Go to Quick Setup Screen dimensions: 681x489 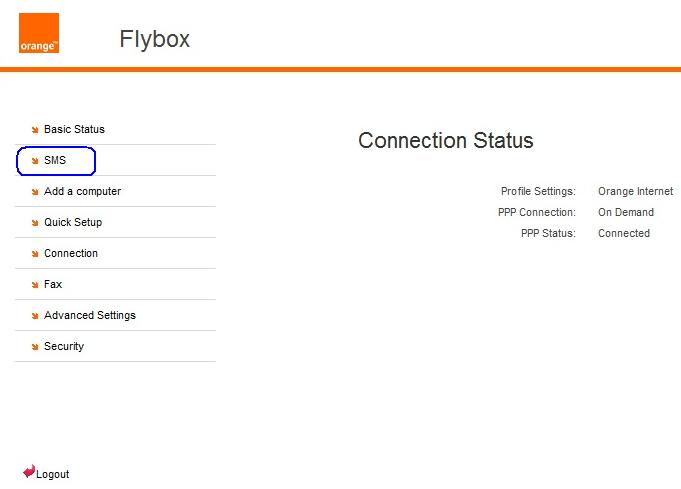pyautogui.click(x=73, y=222)
